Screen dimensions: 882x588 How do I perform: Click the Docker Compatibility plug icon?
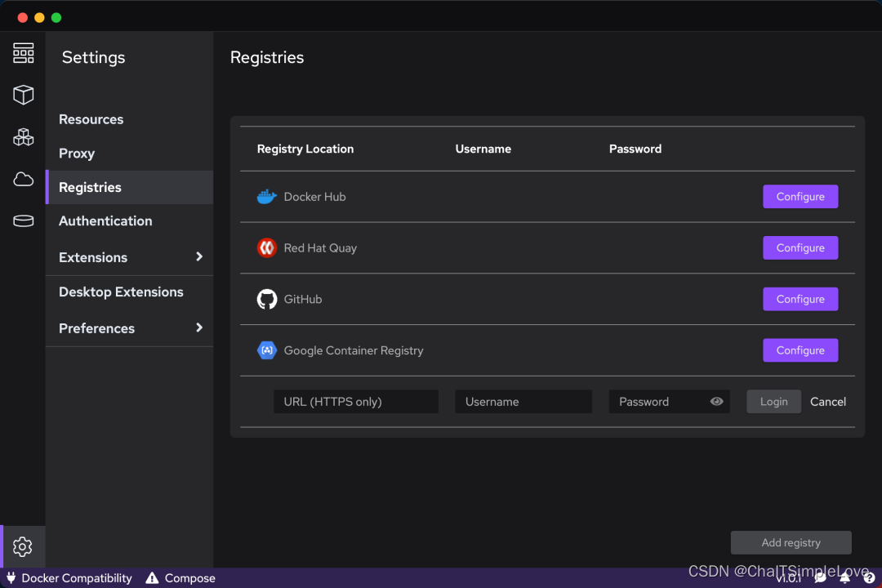coord(11,578)
